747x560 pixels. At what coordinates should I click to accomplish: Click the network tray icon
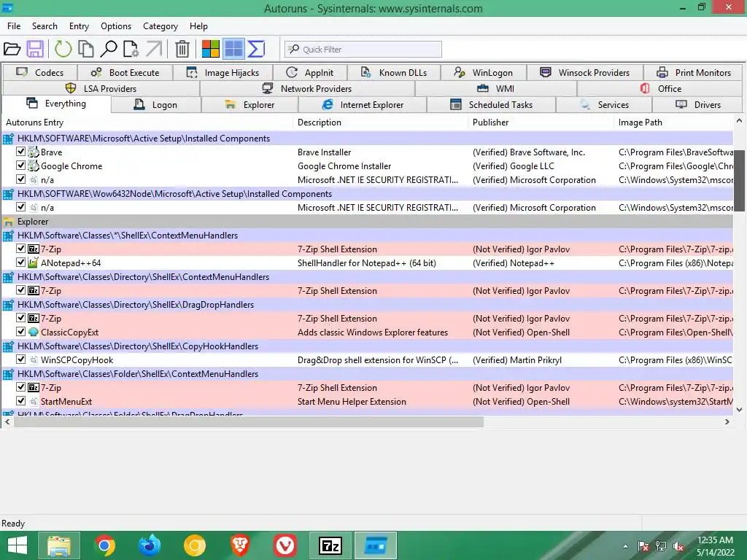[661, 546]
